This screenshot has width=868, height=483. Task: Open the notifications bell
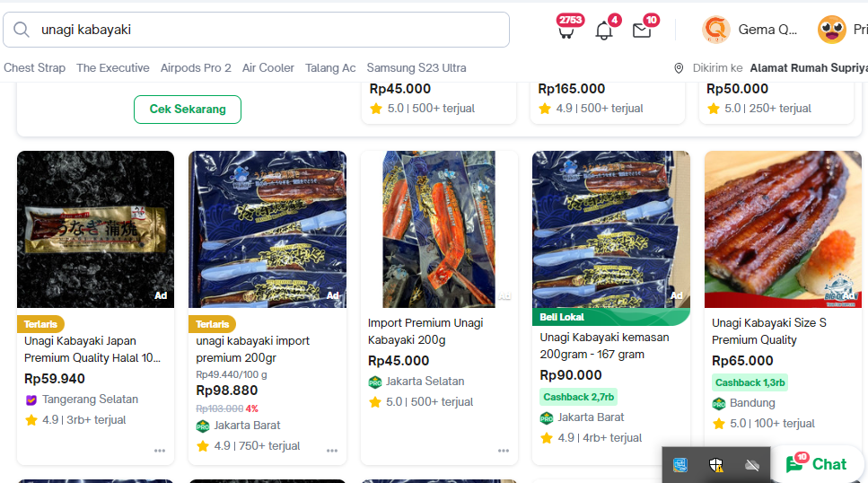click(x=604, y=31)
